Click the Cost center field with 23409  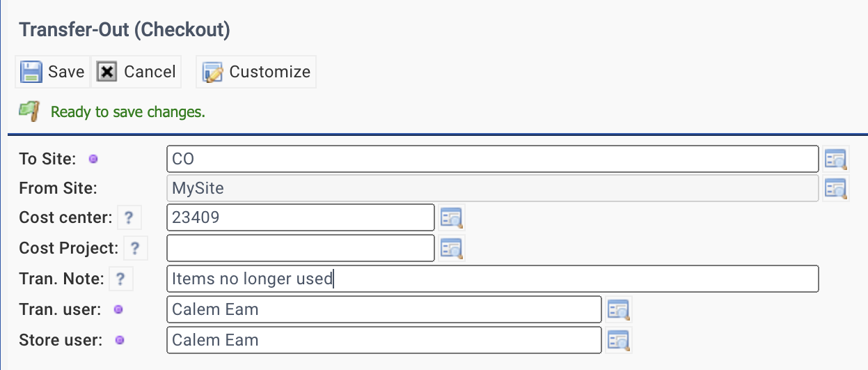301,217
